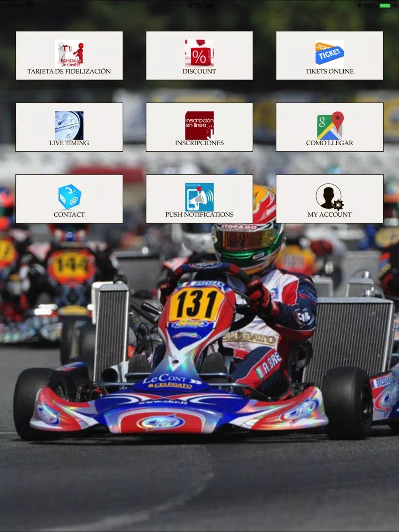
Task: Click the DISCOUNT label
Action: pos(199,71)
